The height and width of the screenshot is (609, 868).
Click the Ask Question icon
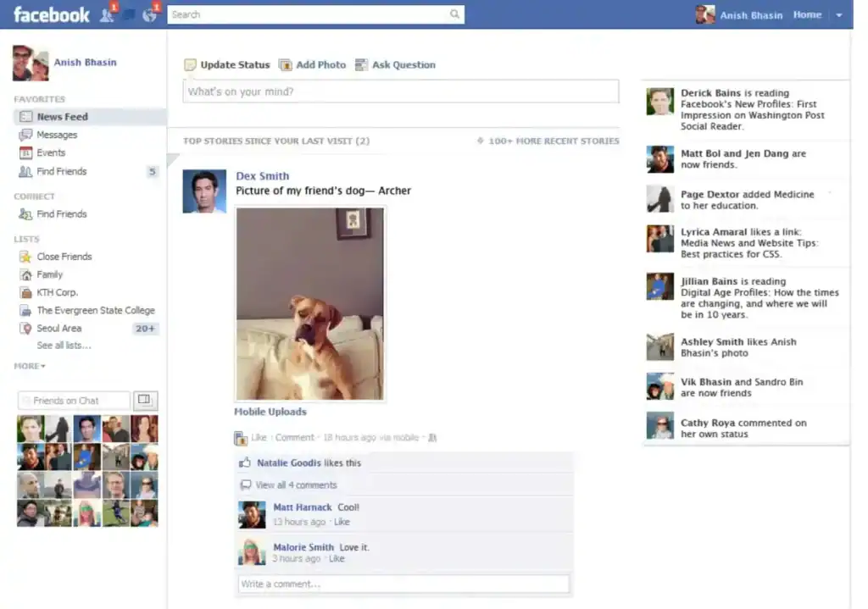click(x=361, y=64)
